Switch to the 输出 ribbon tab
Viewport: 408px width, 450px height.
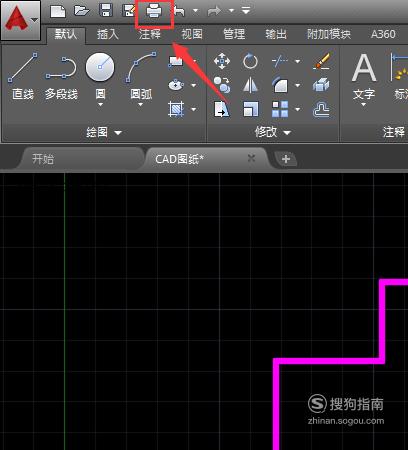276,34
